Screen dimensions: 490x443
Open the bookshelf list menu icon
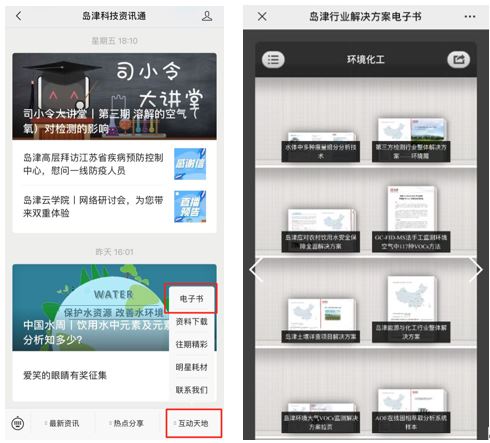point(273,60)
